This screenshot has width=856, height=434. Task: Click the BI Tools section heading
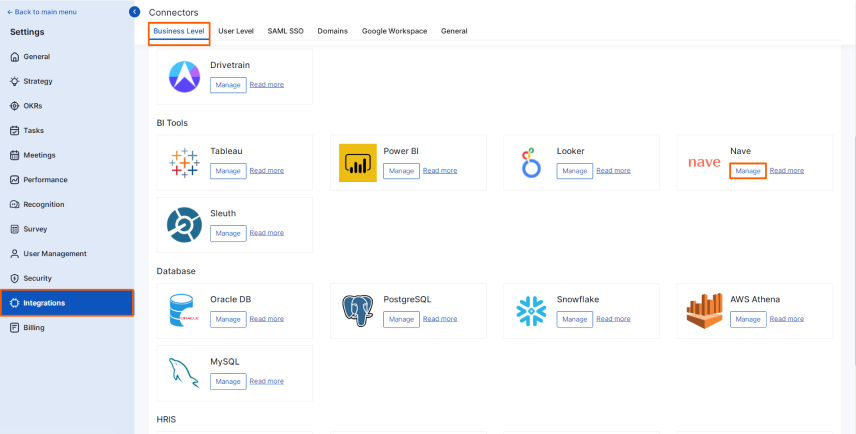click(x=172, y=123)
